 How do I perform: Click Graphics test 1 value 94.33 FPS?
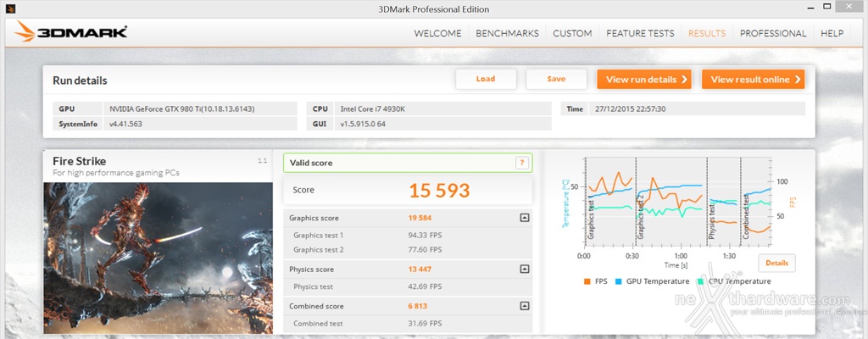tap(425, 236)
